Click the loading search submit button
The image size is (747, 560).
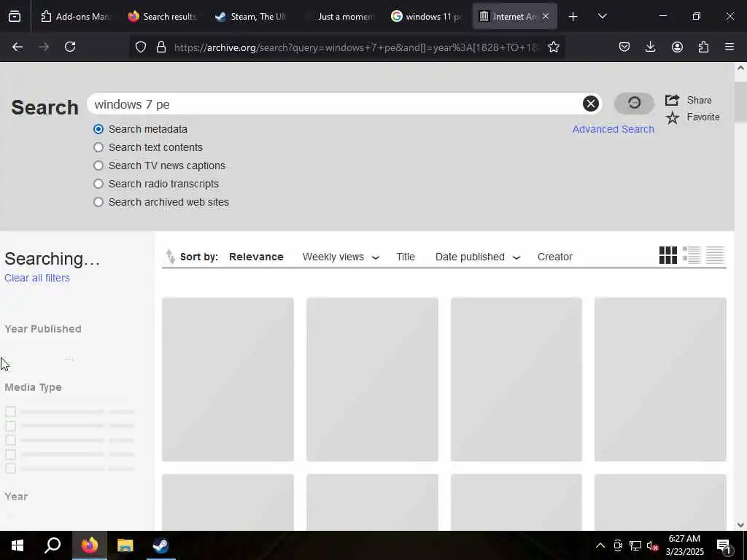(x=634, y=103)
